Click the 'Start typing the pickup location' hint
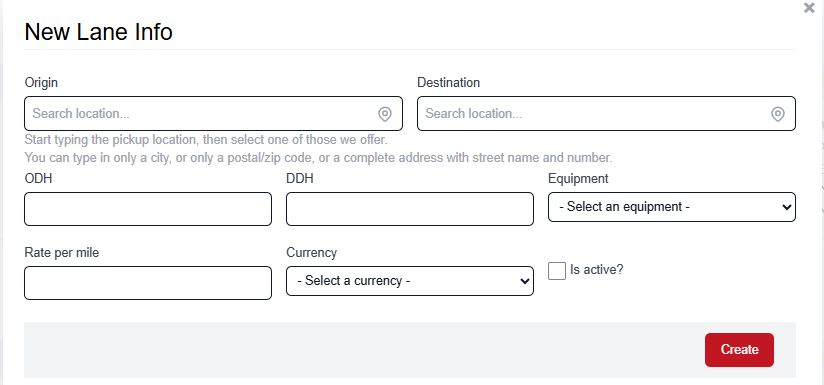 pyautogui.click(x=205, y=140)
